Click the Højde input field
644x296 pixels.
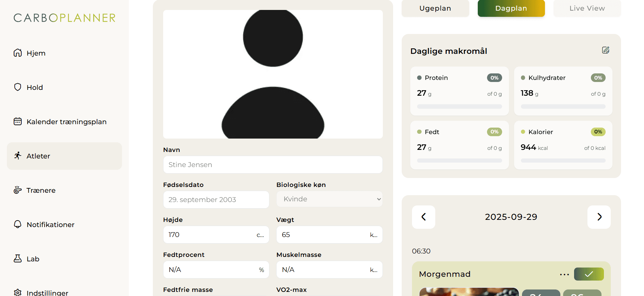point(216,235)
